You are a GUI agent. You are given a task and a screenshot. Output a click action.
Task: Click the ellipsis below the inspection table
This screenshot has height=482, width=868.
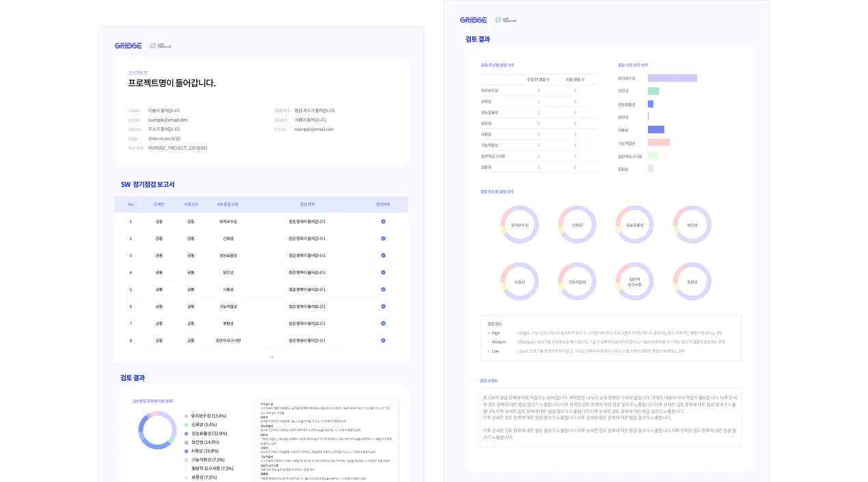[271, 357]
